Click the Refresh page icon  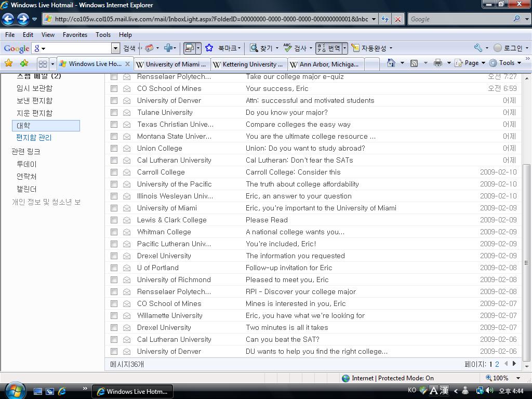tap(384, 19)
